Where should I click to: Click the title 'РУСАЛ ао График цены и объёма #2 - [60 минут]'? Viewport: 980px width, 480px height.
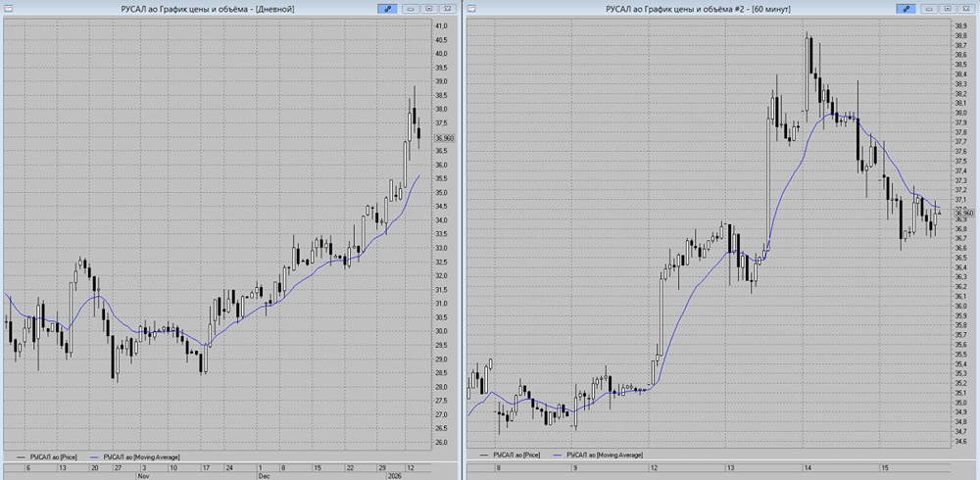tap(698, 9)
